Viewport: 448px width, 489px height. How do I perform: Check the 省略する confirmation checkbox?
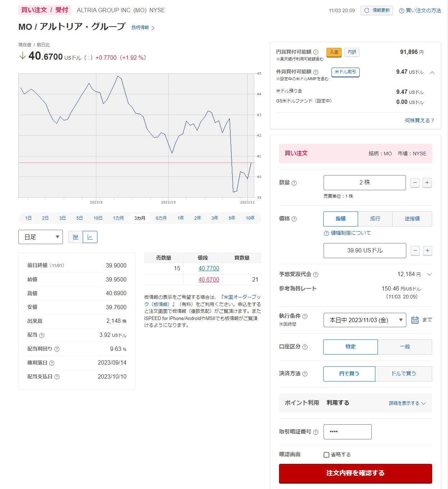click(x=326, y=455)
